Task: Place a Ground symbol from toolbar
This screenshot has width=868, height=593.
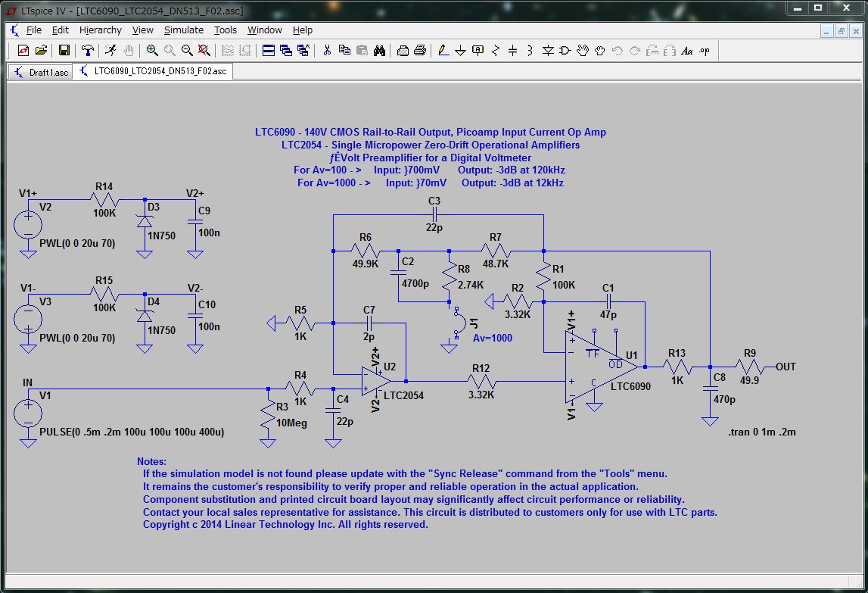Action: click(x=460, y=51)
